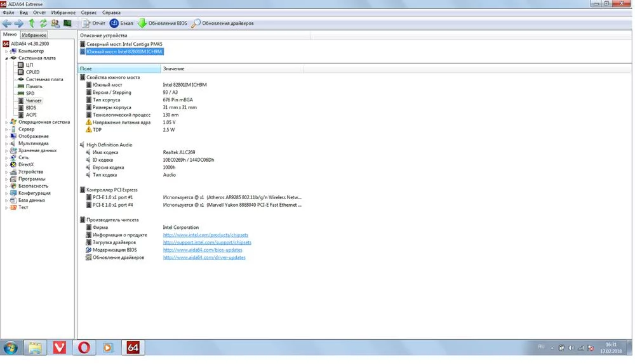The width and height of the screenshot is (635, 364).
Task: Open the Сервис menu
Action: point(89,13)
